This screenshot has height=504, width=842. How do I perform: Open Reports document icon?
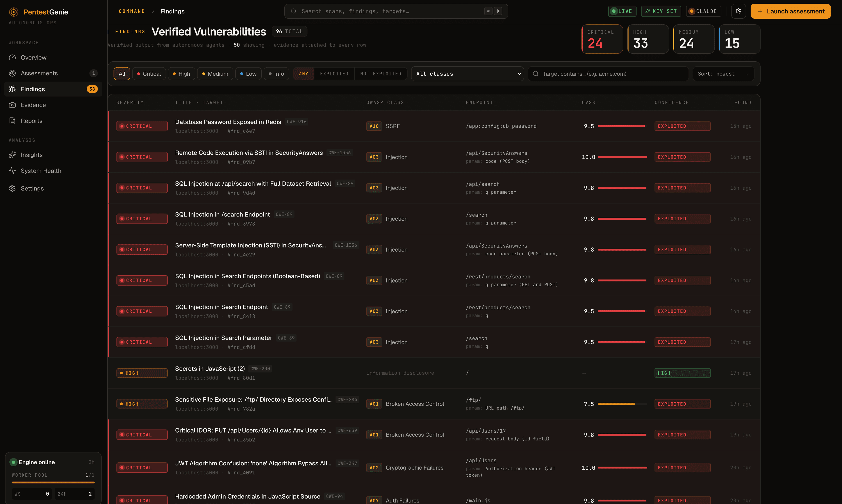pyautogui.click(x=12, y=121)
